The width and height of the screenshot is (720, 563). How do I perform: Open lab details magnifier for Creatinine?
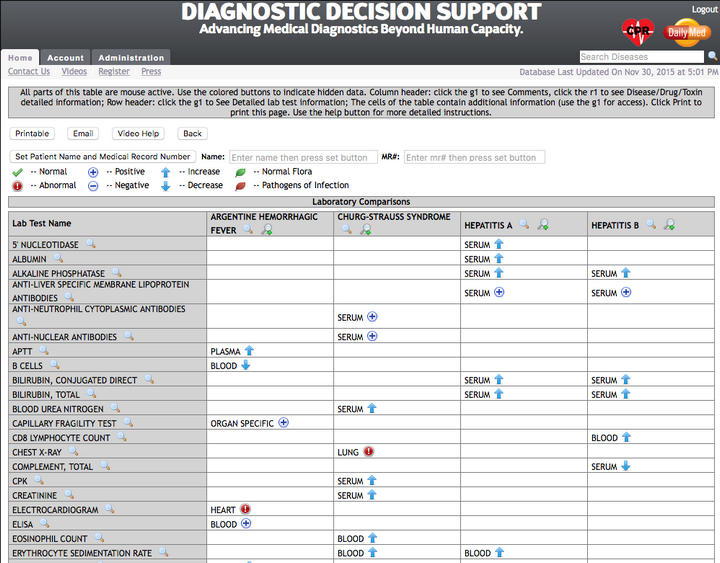pyautogui.click(x=69, y=495)
